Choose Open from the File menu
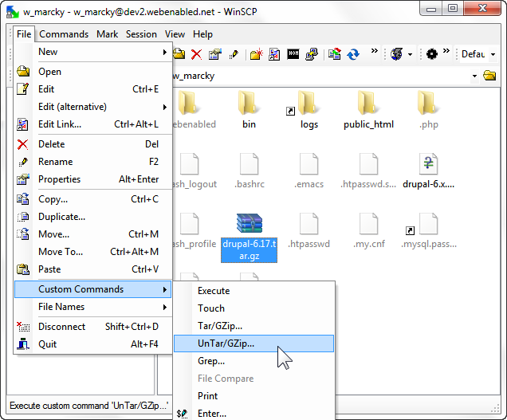The height and width of the screenshot is (420, 507). coord(93,72)
